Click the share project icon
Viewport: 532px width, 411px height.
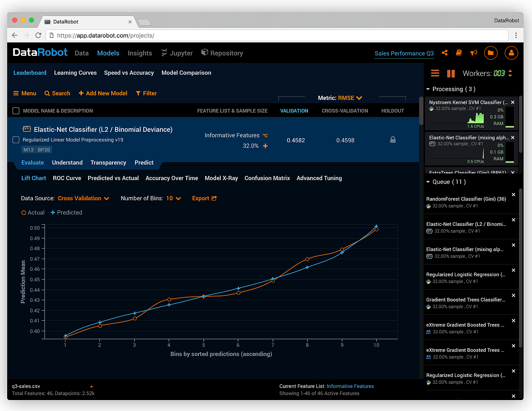point(445,53)
